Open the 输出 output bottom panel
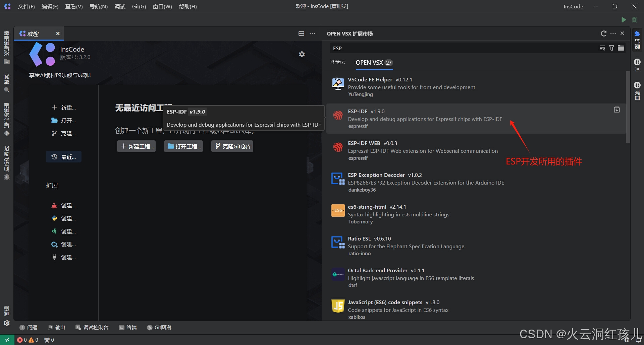Image resolution: width=644 pixels, height=345 pixels. point(57,328)
